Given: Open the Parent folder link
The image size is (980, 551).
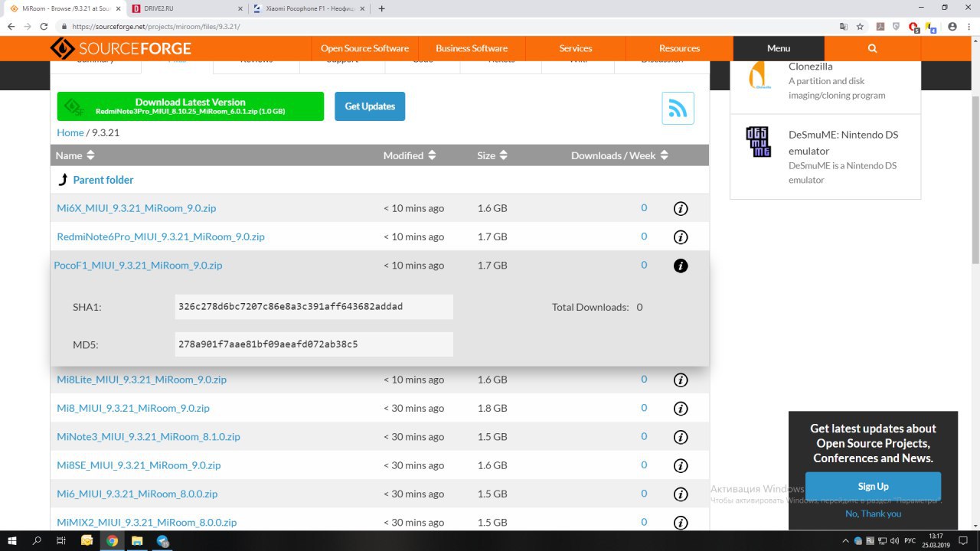Looking at the screenshot, I should pos(103,180).
